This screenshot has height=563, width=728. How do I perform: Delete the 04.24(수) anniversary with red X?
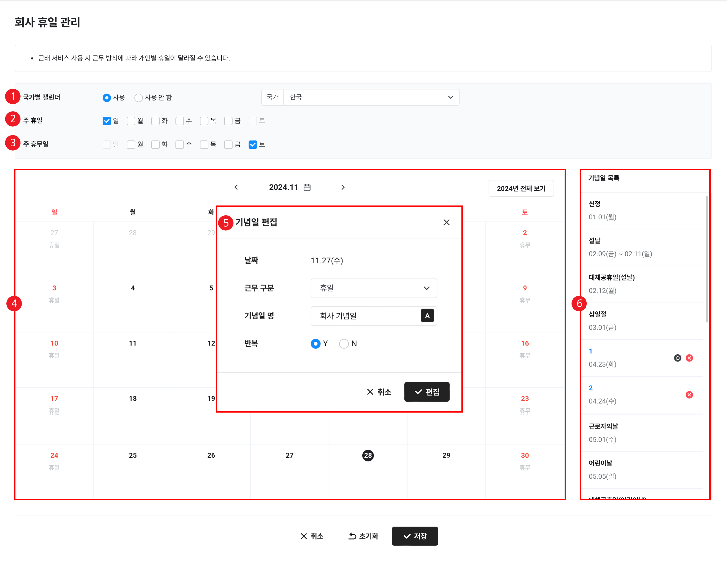[x=689, y=395]
